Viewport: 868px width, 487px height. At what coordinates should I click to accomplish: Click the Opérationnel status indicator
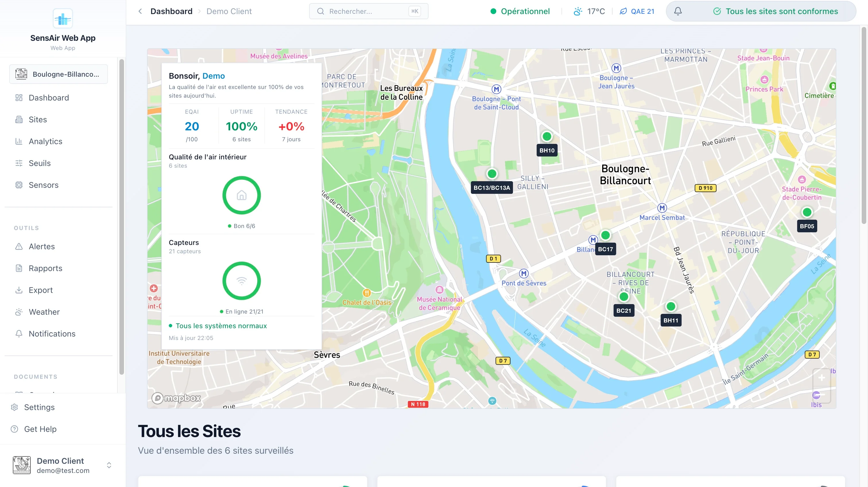click(520, 11)
